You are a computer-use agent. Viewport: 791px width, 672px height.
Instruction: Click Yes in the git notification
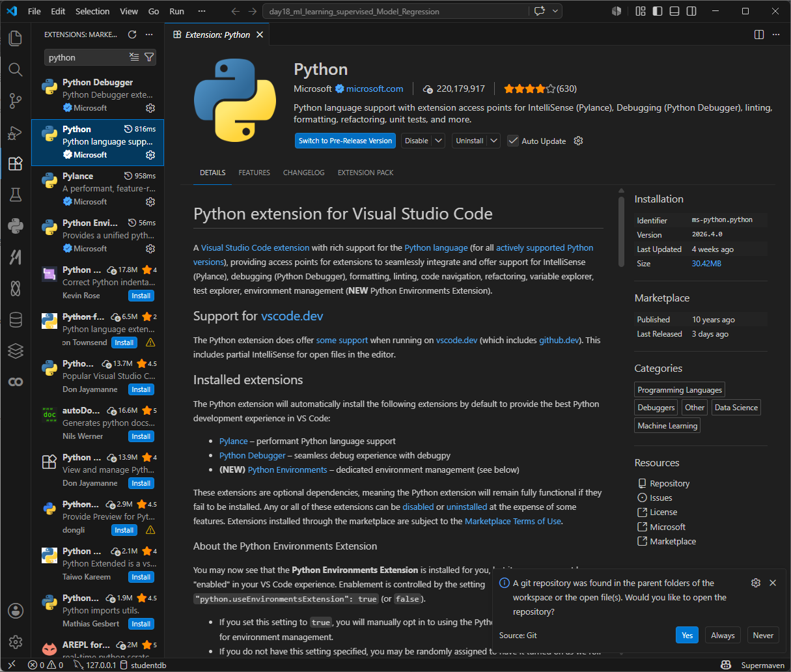click(687, 636)
